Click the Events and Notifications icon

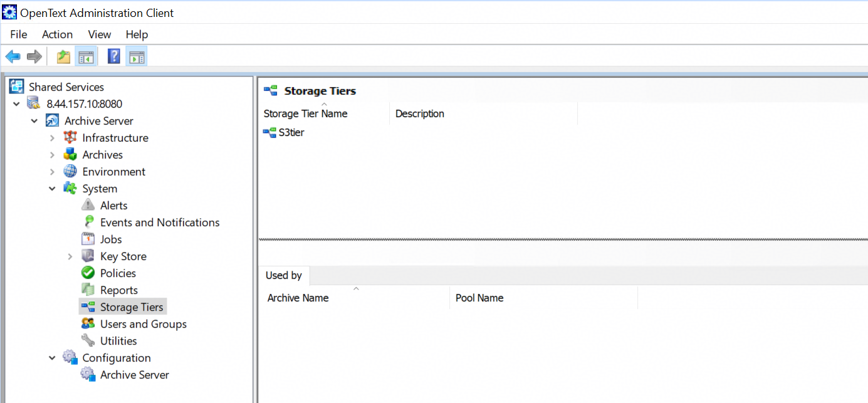[88, 222]
